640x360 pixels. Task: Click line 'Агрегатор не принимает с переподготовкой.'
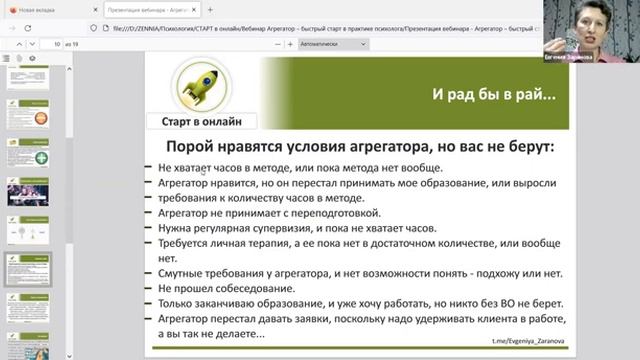coord(269,213)
